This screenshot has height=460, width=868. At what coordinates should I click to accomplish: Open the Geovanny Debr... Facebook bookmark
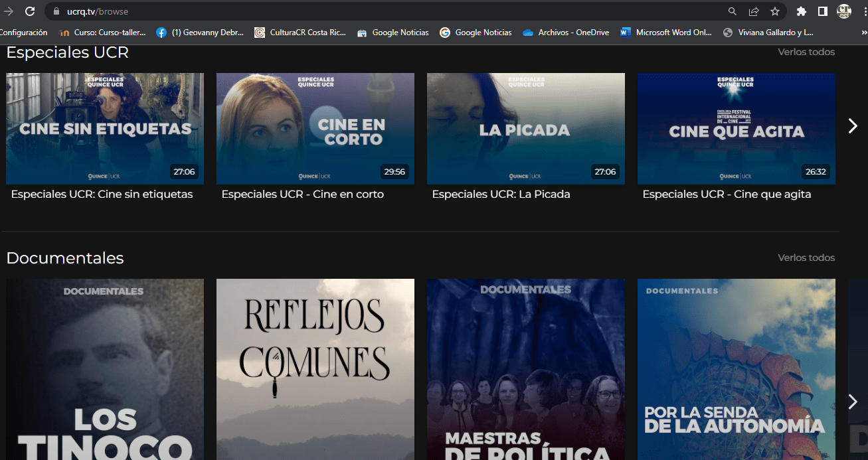200,33
